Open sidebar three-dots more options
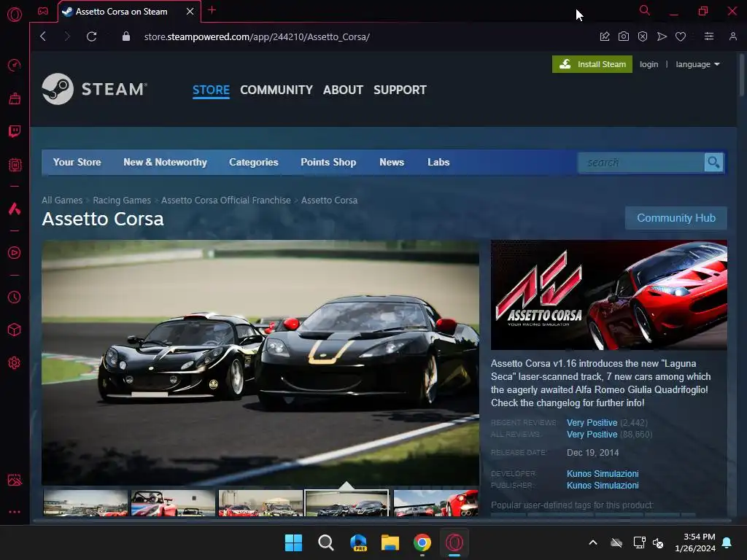747x560 pixels. 15,512
